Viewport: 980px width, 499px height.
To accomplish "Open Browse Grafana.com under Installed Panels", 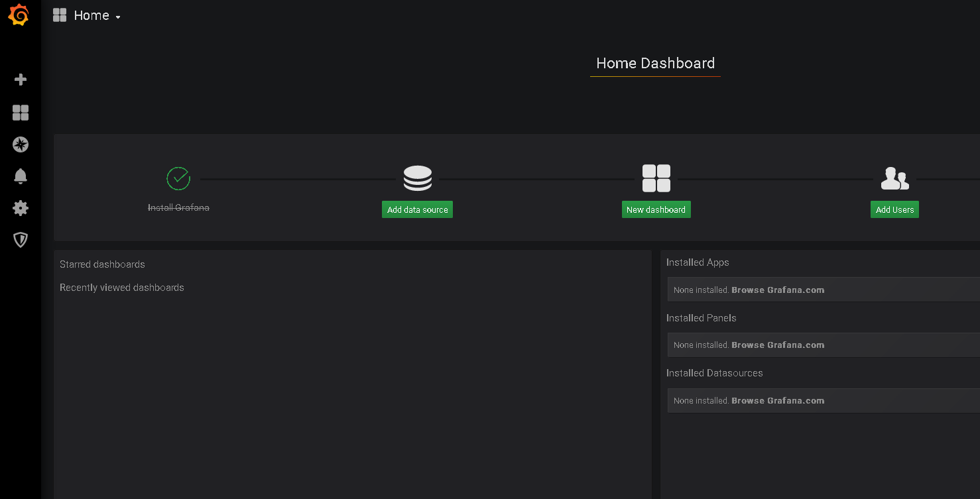I will click(x=778, y=345).
